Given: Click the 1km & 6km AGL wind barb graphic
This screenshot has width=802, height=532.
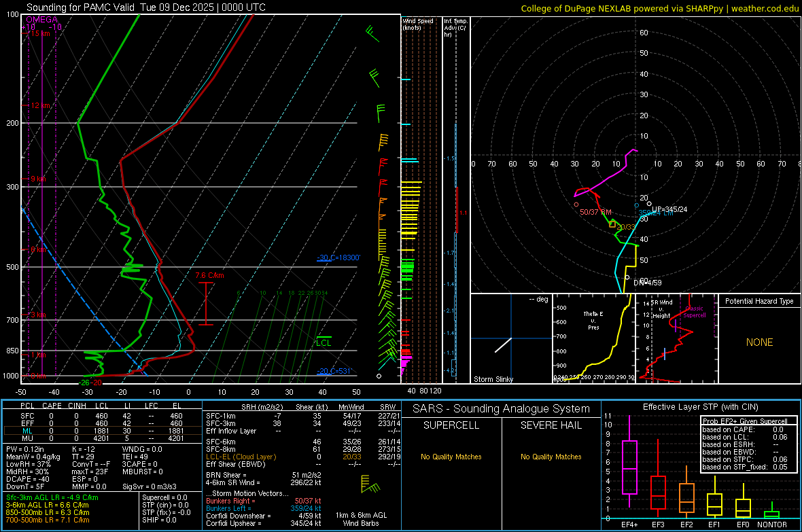Looking at the screenshot, I should 370,484.
